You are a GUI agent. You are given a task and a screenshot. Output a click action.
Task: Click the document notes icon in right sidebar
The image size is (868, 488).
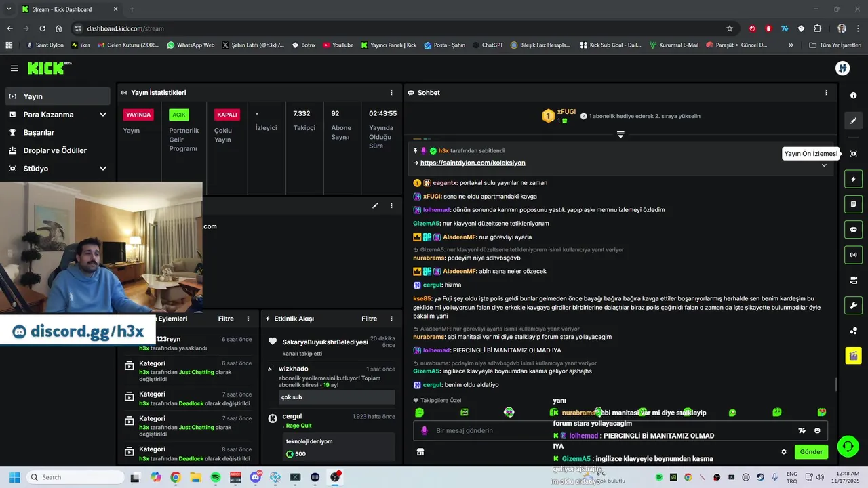click(854, 204)
